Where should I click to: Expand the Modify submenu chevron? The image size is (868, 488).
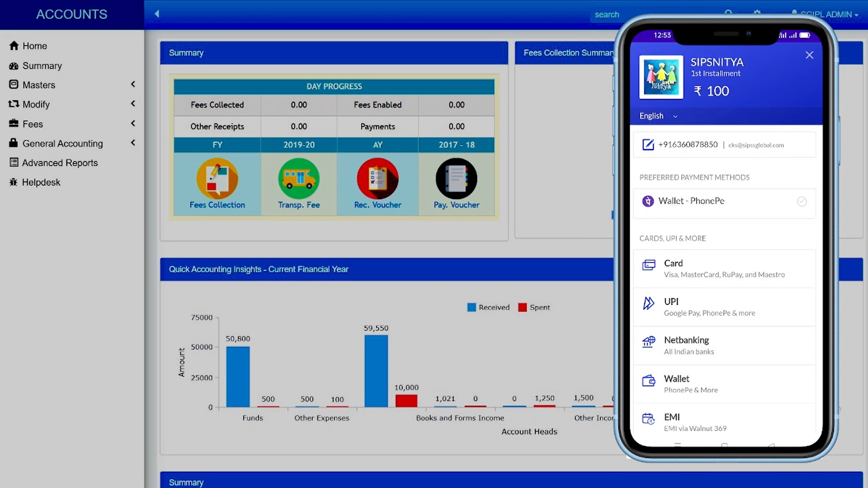[133, 103]
